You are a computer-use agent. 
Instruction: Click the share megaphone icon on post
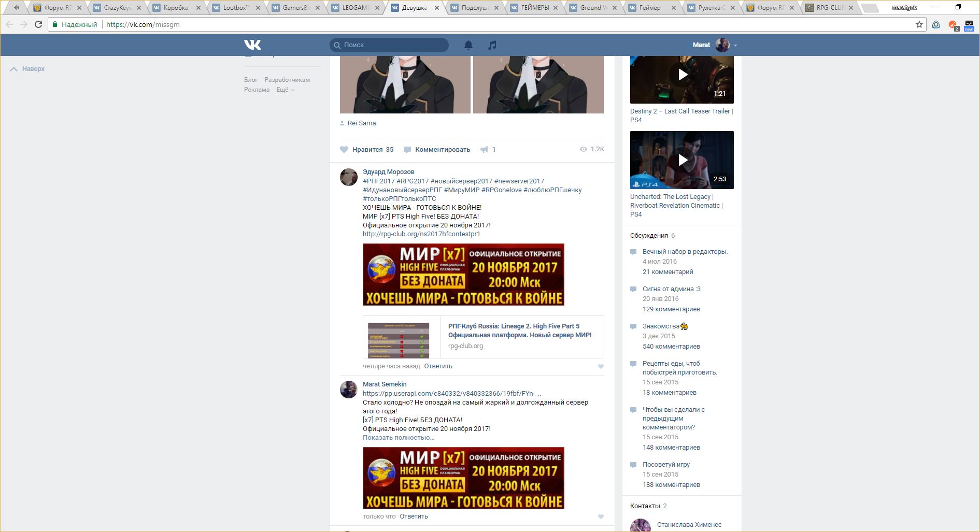pos(485,150)
